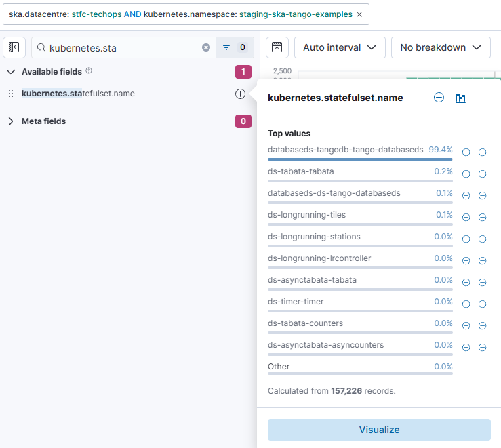Viewport: 501px width, 448px height.
Task: Filter out databaseds-tangodb-tango-databaseds value
Action: [x=482, y=152]
